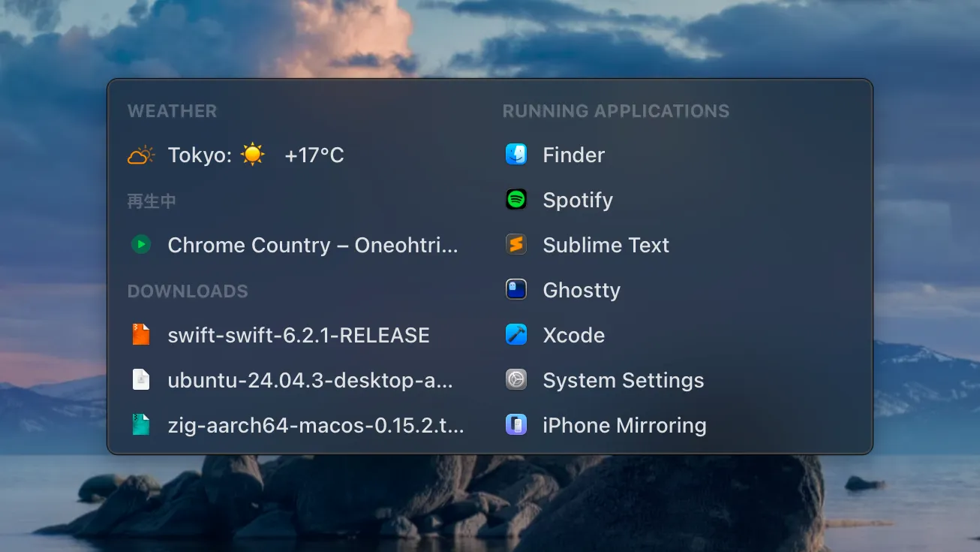Click the partly cloudy weather icon
Viewport: 980px width, 552px height.
click(x=141, y=155)
